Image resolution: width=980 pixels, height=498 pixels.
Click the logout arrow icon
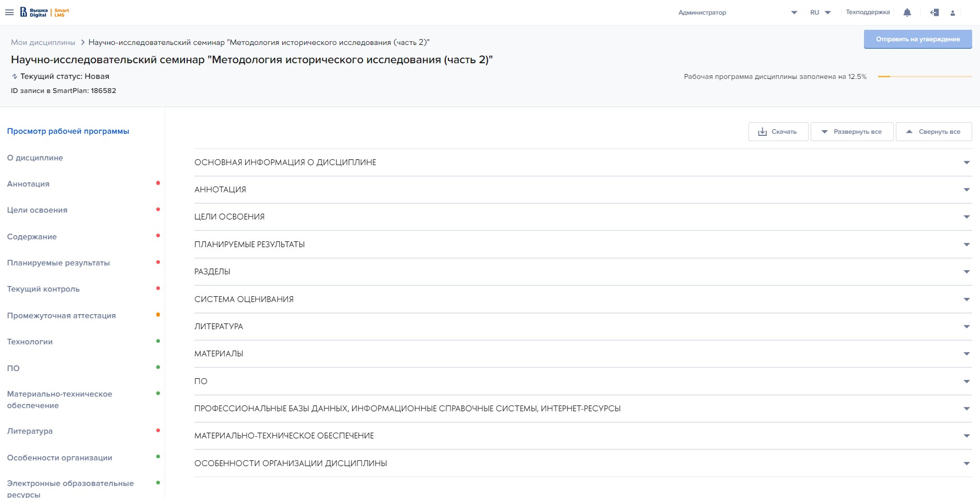point(935,13)
